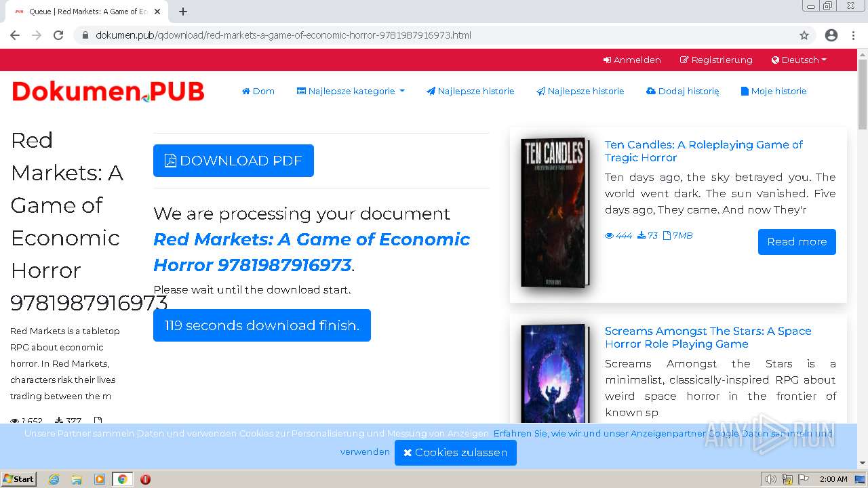The height and width of the screenshot is (488, 868).
Task: Click the Dokumen.PUB logo
Action: (x=108, y=91)
